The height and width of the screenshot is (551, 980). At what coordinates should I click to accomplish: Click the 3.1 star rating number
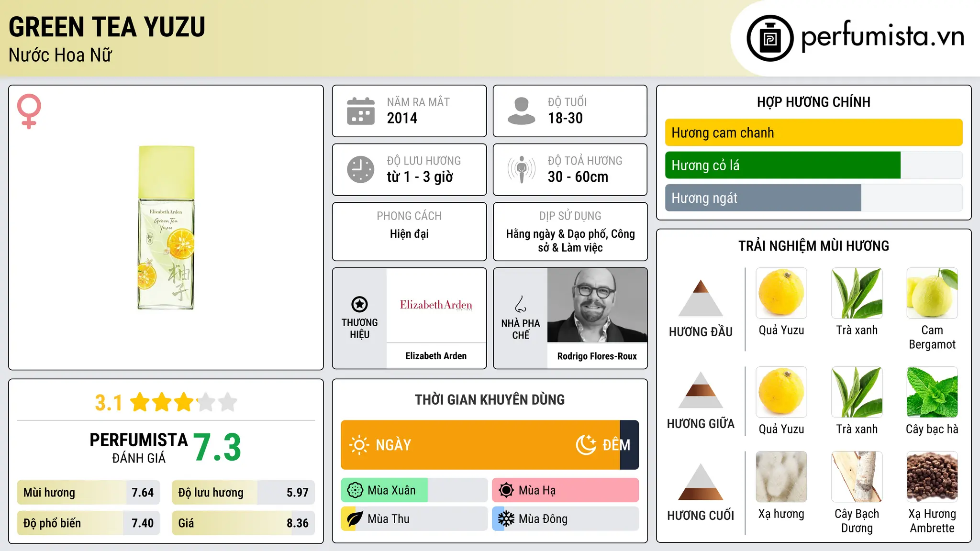coord(109,403)
